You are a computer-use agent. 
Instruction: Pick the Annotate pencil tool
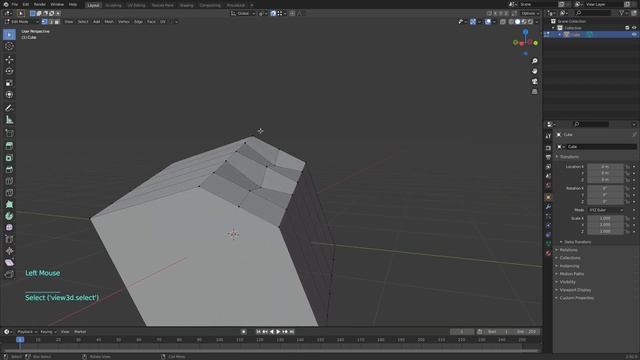(9, 108)
